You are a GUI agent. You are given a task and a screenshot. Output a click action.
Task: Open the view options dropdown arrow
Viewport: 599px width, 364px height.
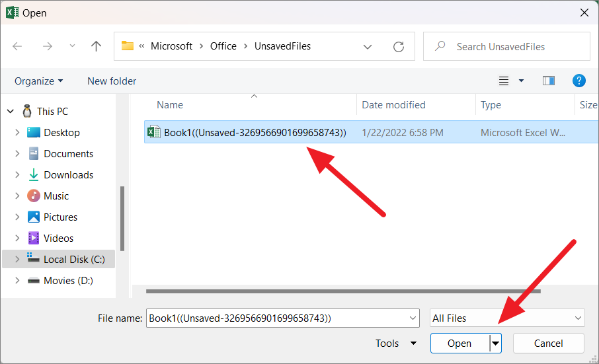pyautogui.click(x=521, y=81)
